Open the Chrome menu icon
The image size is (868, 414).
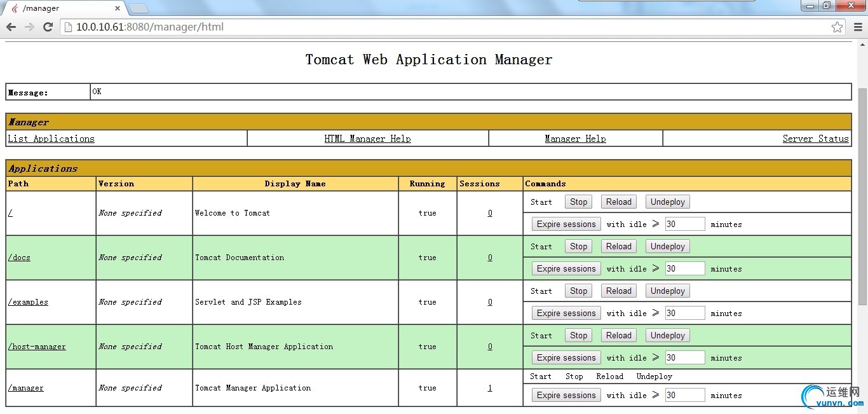click(x=858, y=27)
